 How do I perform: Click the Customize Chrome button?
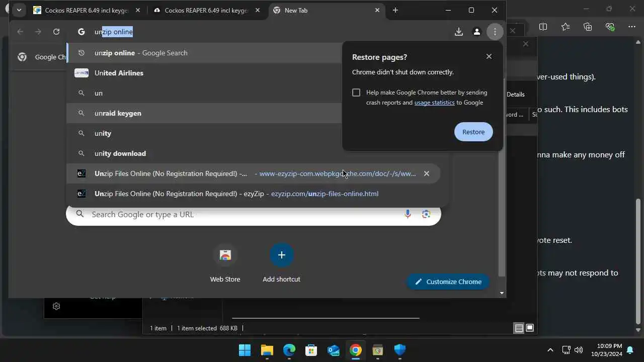[447, 282]
